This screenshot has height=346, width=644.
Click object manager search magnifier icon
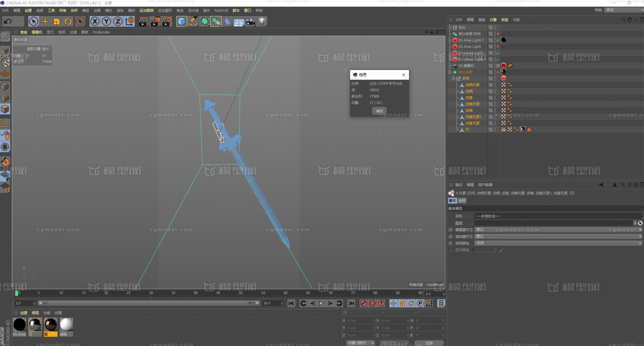point(624,20)
